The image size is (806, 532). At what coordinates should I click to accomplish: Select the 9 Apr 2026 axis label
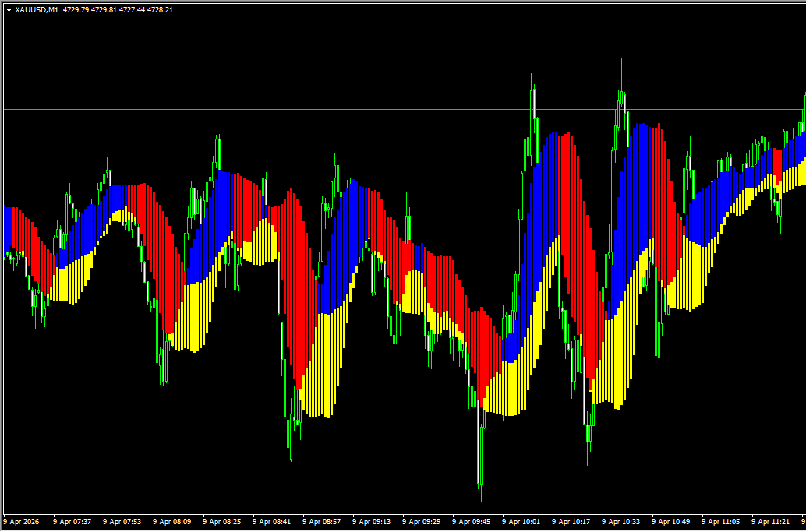pyautogui.click(x=22, y=522)
